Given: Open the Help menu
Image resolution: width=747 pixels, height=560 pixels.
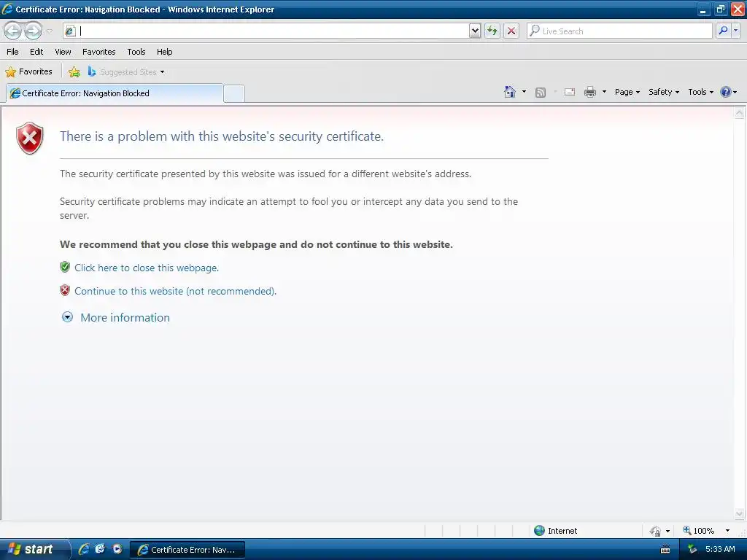Looking at the screenshot, I should 164,52.
